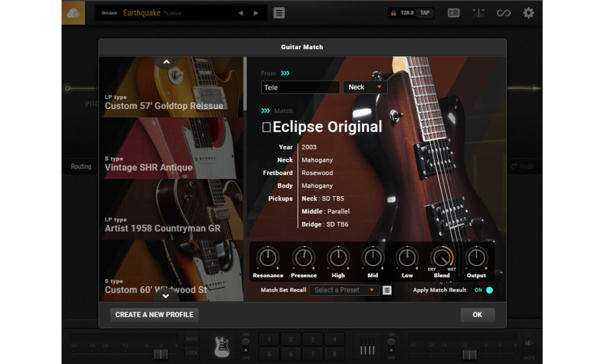Viewport: 607px width, 364px height.
Task: Adjust the Resonance knob
Action: (267, 257)
